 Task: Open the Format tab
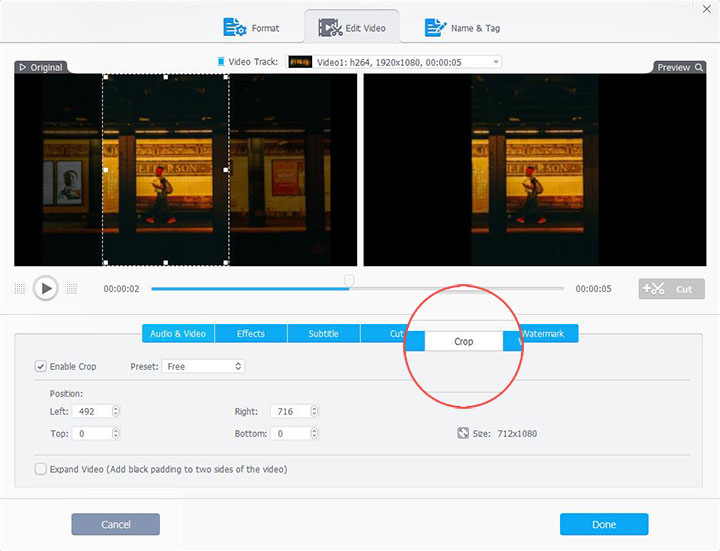[251, 28]
